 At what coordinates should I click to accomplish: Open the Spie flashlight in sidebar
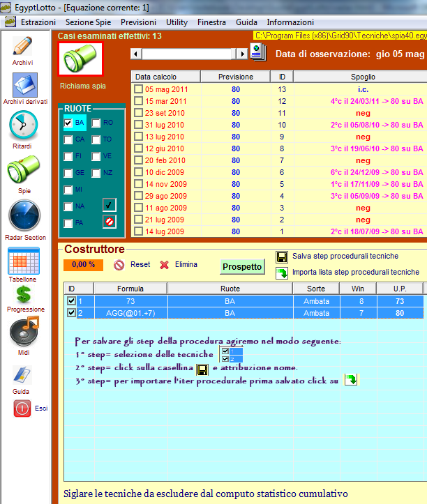[x=24, y=169]
